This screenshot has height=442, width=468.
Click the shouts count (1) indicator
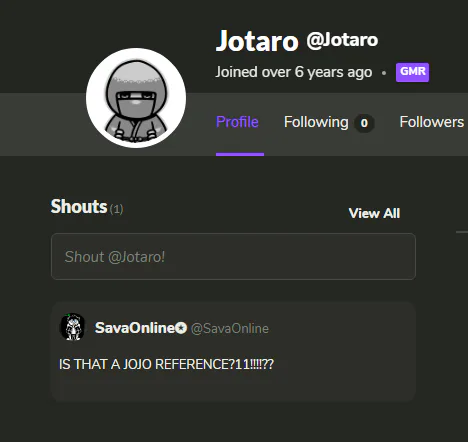[116, 209]
